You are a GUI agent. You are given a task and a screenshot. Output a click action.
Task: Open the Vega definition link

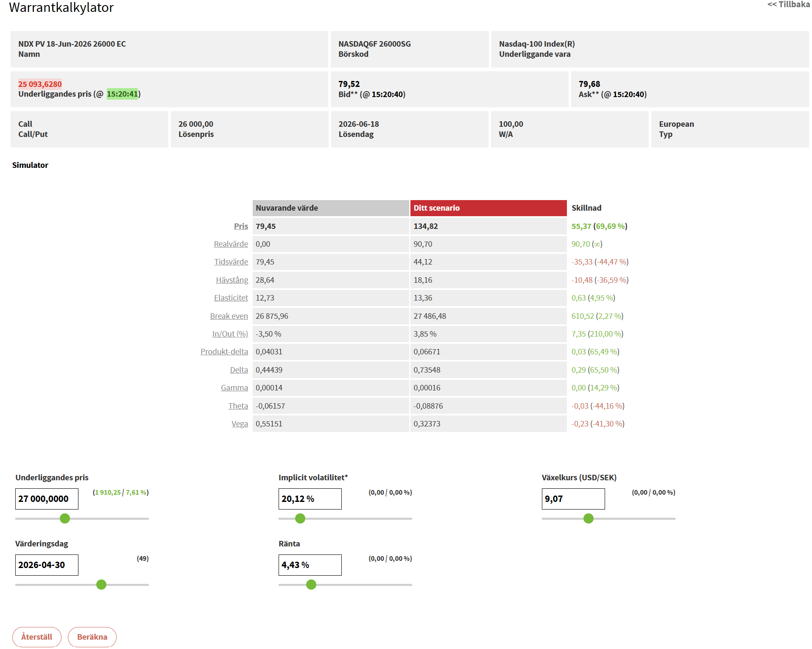point(240,424)
